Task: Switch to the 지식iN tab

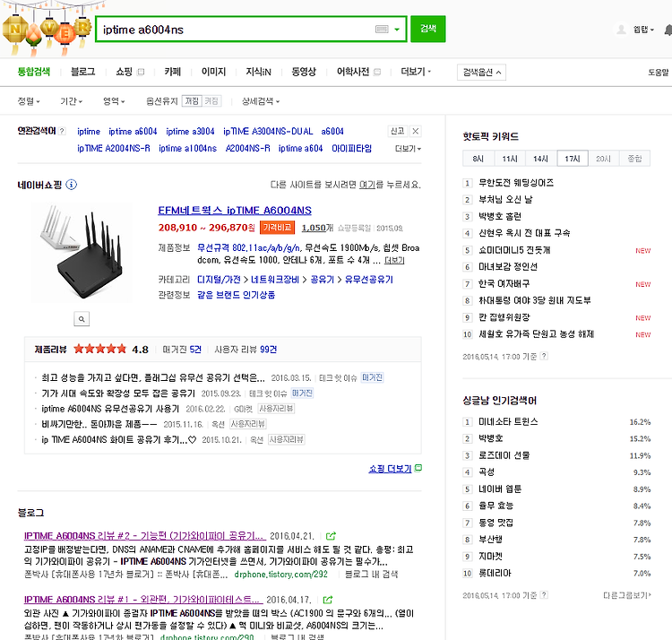Action: coord(258,72)
